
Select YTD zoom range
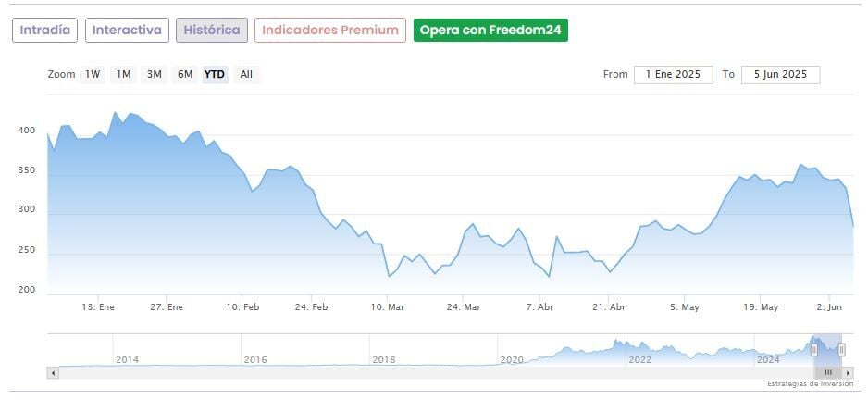[215, 75]
